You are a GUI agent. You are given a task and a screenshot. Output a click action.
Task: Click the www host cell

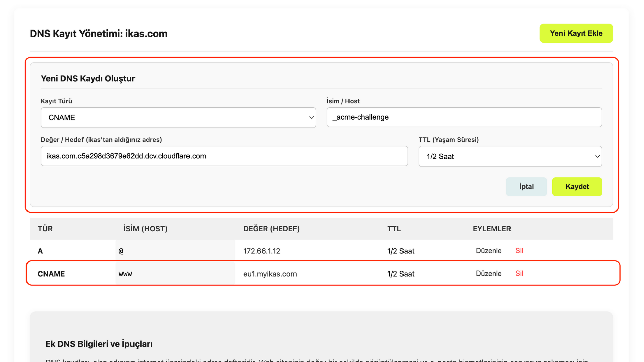coord(175,274)
